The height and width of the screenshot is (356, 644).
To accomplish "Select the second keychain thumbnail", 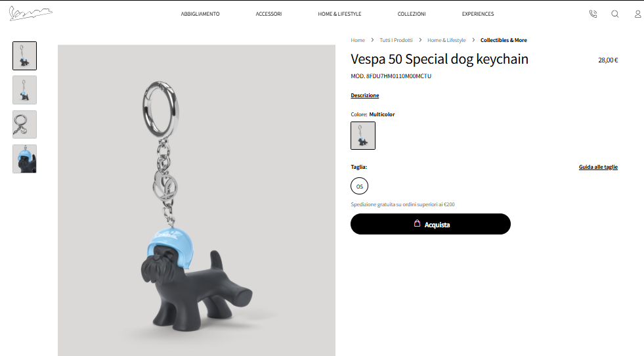I will (25, 90).
